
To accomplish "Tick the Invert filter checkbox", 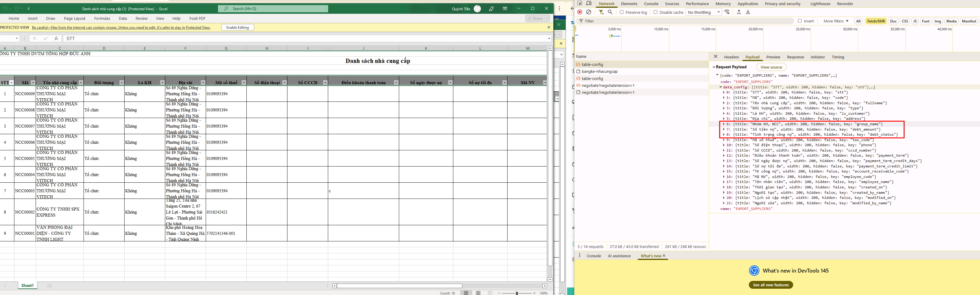I will pyautogui.click(x=800, y=21).
